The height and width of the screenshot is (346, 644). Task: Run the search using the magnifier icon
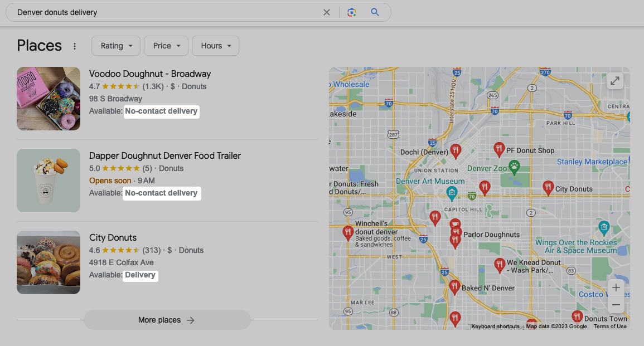click(x=374, y=12)
